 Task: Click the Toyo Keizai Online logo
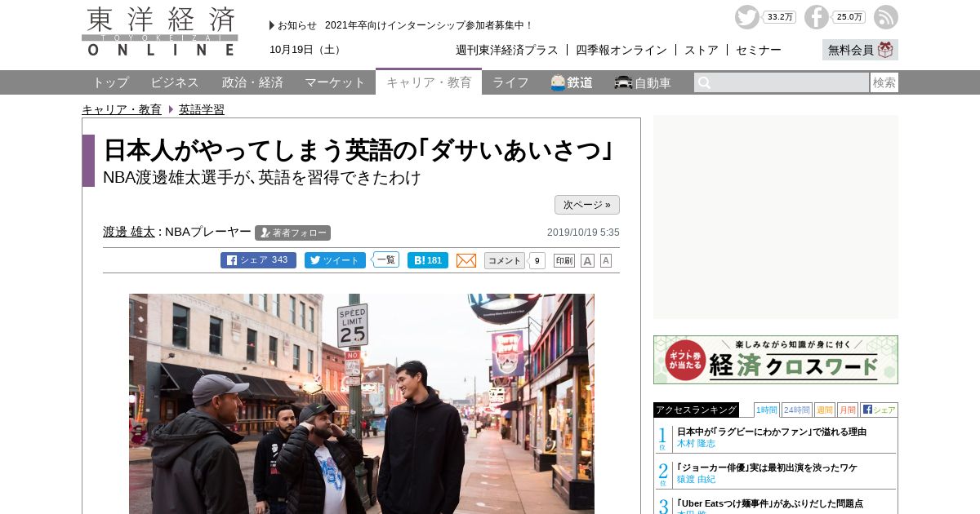tap(160, 31)
